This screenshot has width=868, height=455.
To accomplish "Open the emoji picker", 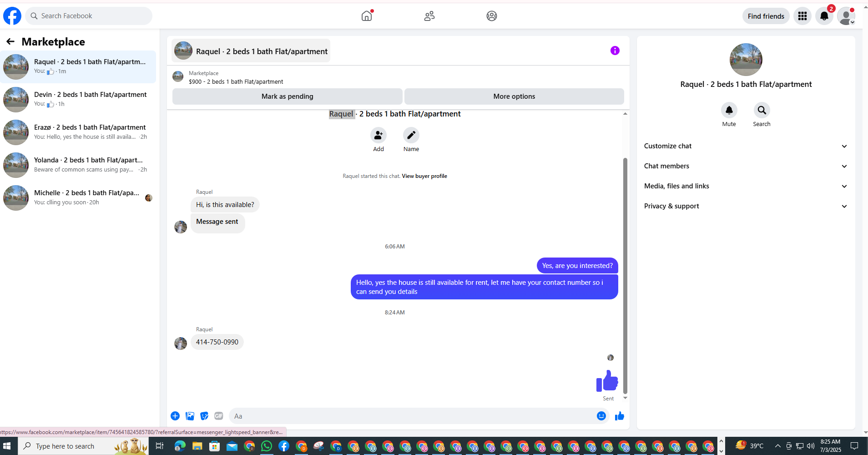I will click(x=601, y=416).
